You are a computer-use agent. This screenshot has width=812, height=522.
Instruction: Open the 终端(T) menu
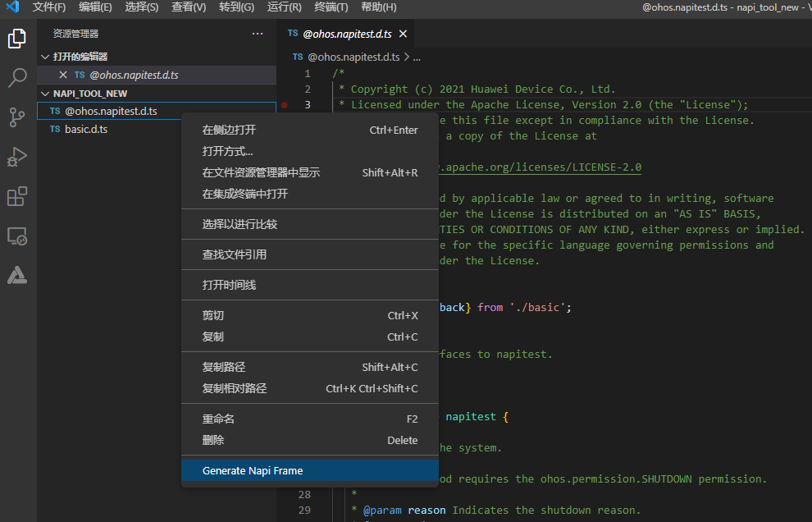click(x=331, y=7)
